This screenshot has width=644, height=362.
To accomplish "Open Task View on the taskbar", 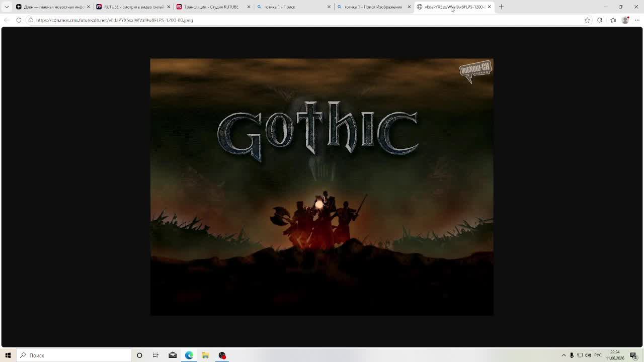I will [156, 355].
